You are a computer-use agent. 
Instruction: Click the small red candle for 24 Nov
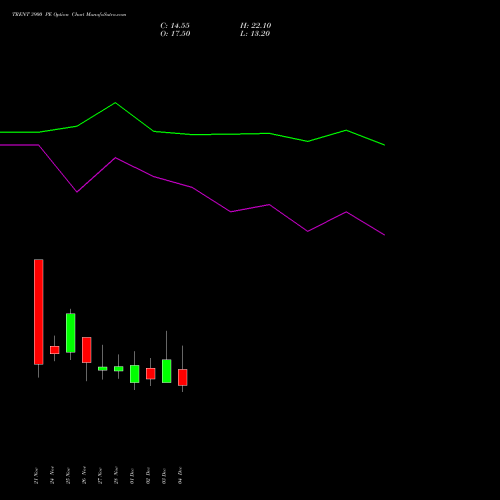point(55,350)
